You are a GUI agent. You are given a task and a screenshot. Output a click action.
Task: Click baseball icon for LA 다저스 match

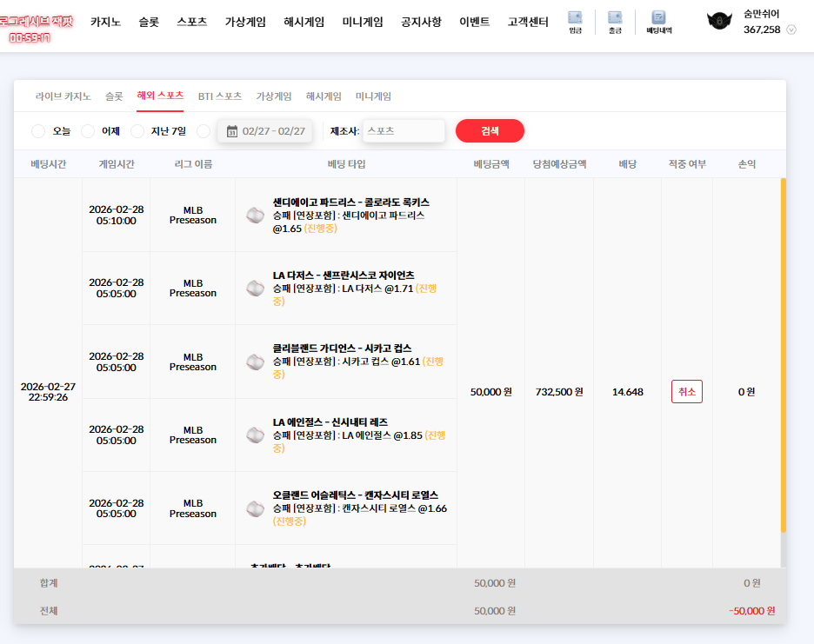click(256, 288)
